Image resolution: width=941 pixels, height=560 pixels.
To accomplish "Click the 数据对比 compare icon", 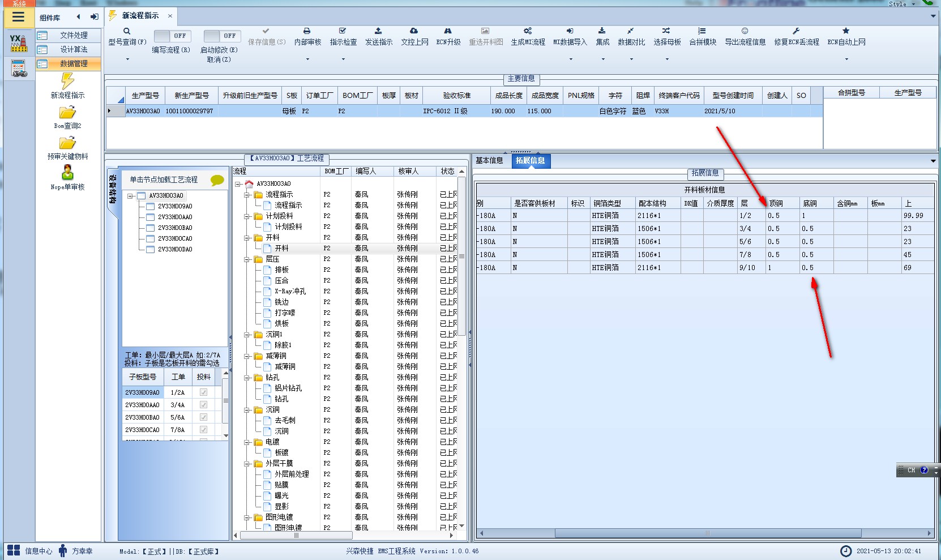I will (x=631, y=31).
